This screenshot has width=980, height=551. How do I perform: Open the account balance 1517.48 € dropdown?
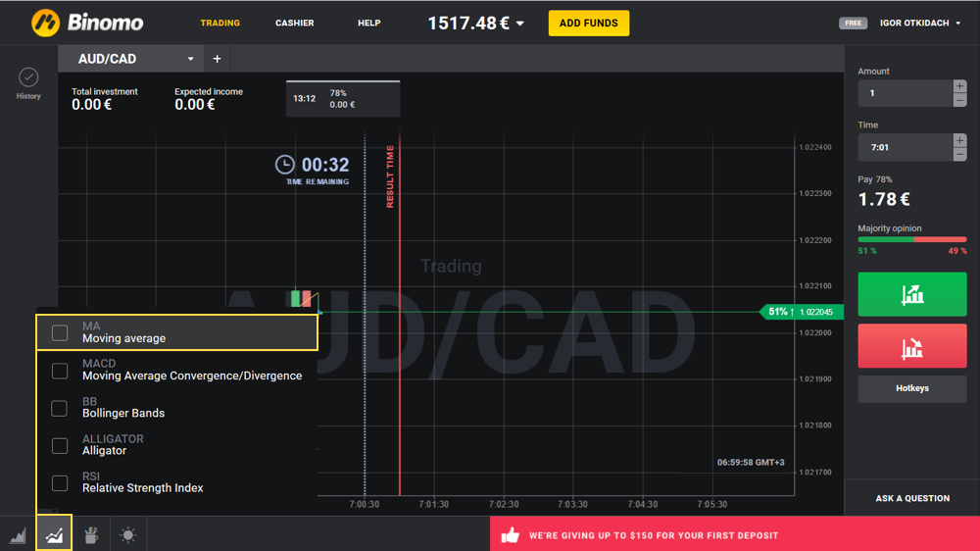[x=519, y=24]
